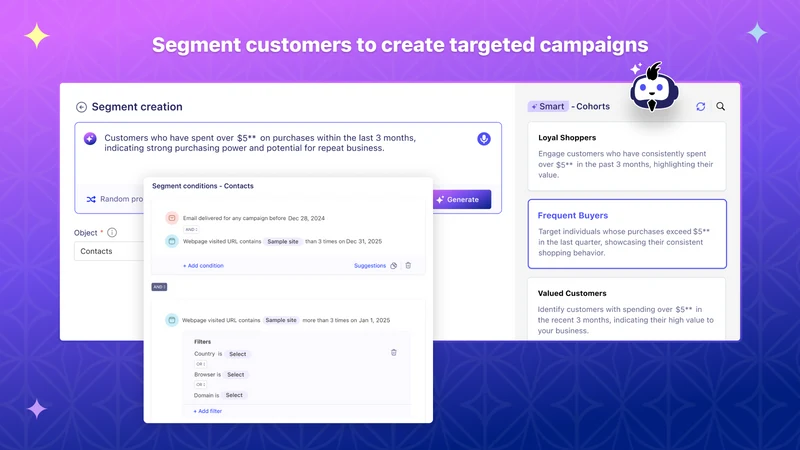Toggle OR operator below Country filter
The height and width of the screenshot is (450, 800).
(201, 364)
